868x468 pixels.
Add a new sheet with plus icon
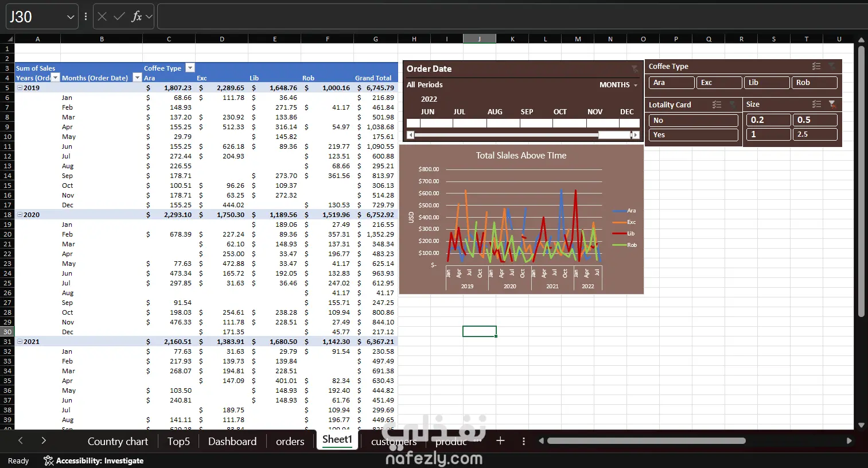point(500,440)
